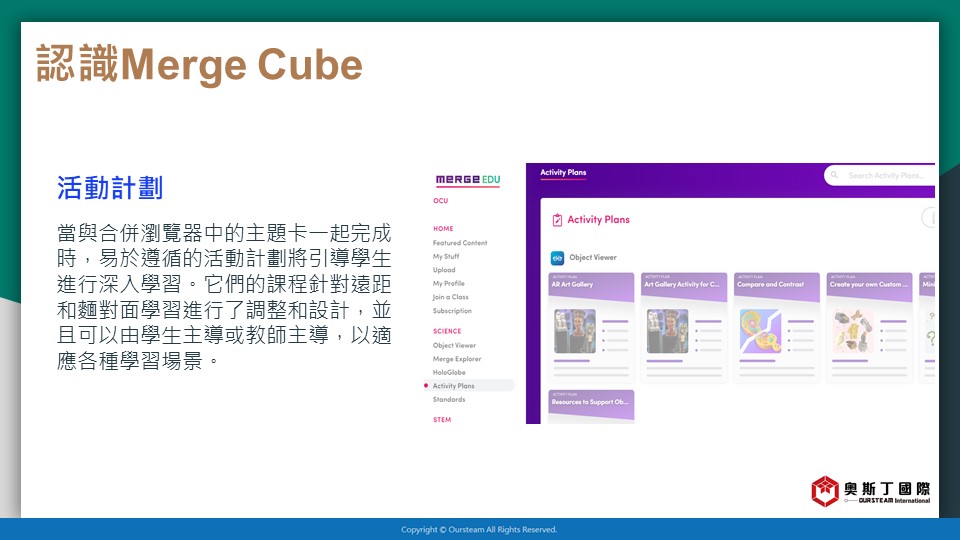Click the Object Viewer section label
This screenshot has height=540, width=960.
point(593,258)
